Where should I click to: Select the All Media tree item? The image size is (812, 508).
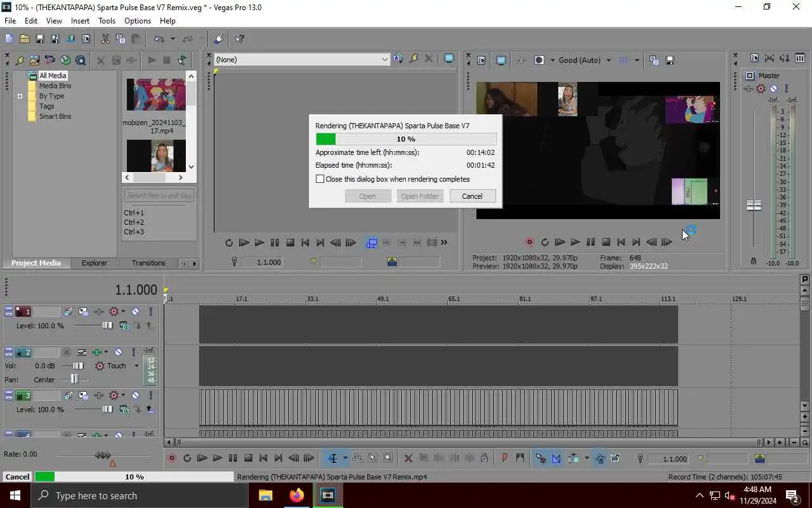click(x=53, y=76)
